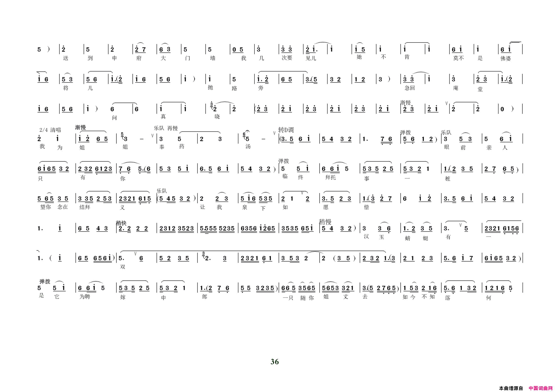Click the 乐队 再慢 annotation

pyautogui.click(x=166, y=128)
